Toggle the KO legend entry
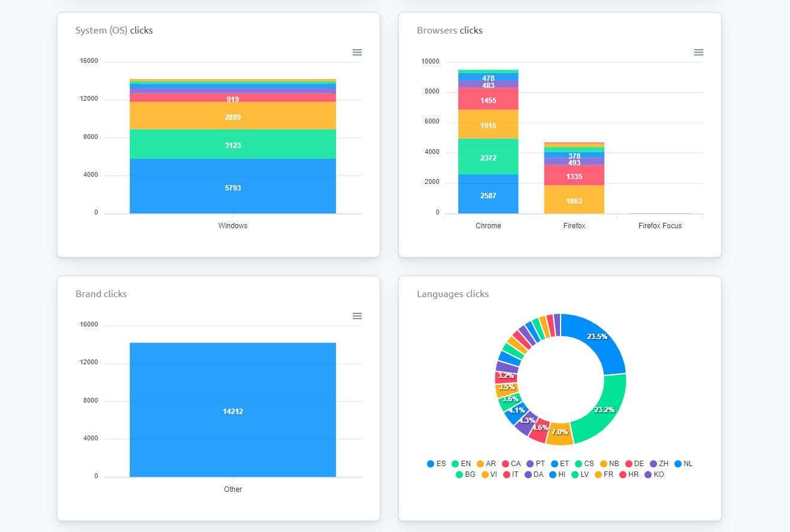The width and height of the screenshot is (790, 532). coord(654,474)
